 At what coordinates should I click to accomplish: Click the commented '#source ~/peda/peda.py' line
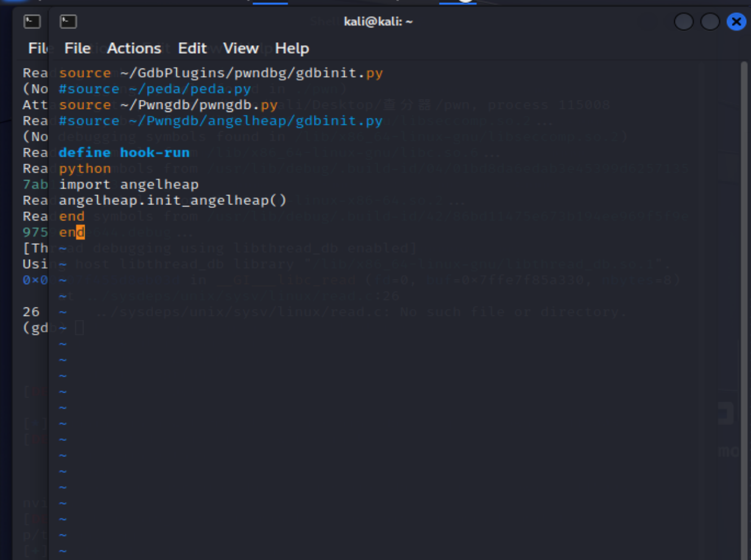click(155, 89)
